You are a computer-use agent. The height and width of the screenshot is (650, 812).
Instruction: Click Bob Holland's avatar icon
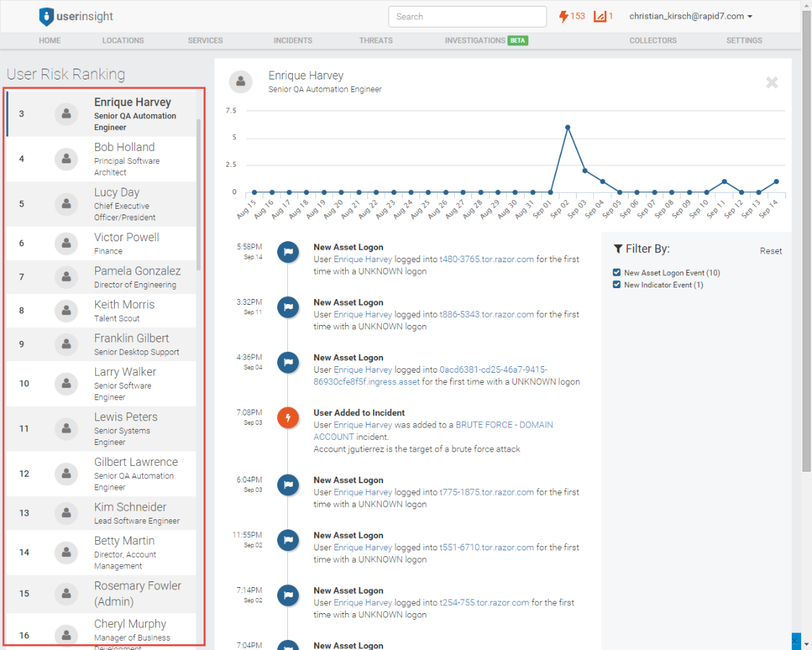pos(66,159)
